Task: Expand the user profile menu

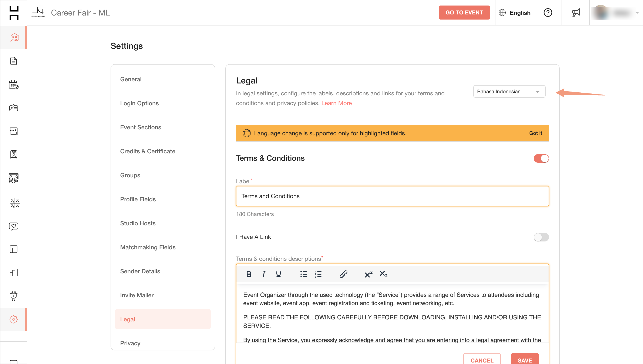Action: [616, 13]
